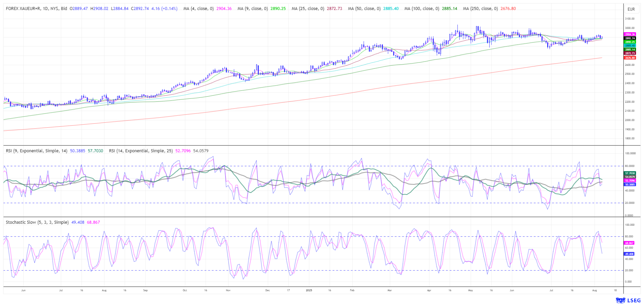Open the EUR currency selector
This screenshot has width=644, height=304.
point(631,9)
